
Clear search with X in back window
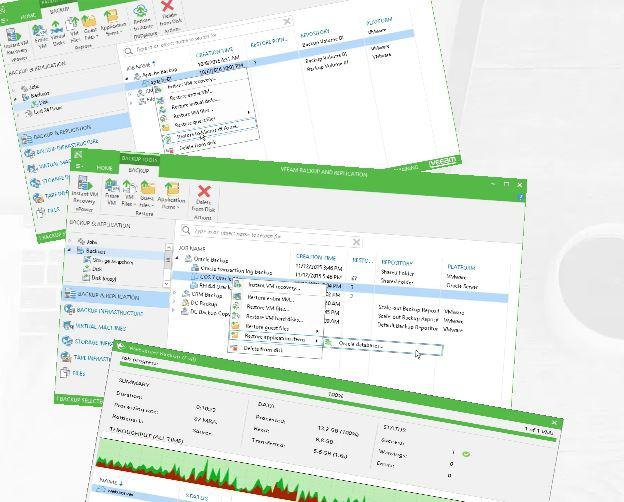287,21
